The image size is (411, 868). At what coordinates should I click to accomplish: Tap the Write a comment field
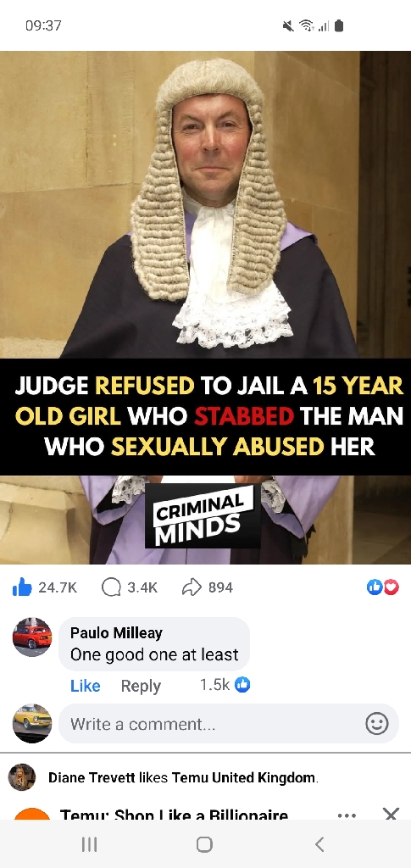229,724
